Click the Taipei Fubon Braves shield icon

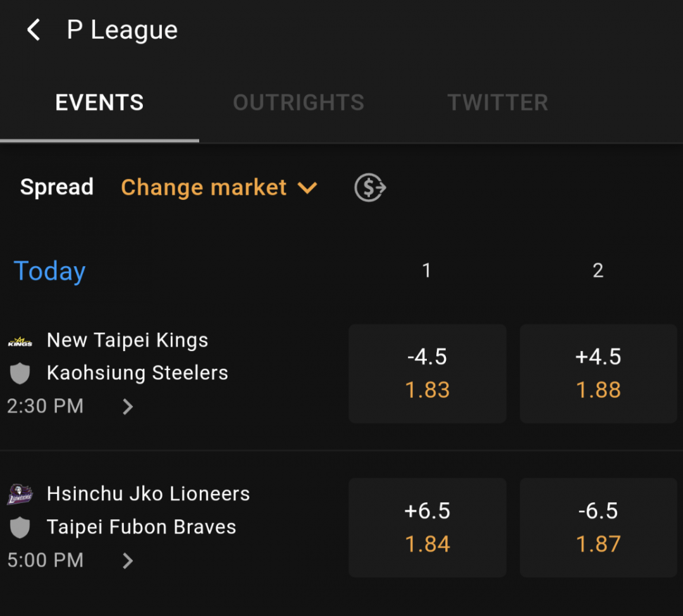[20, 527]
